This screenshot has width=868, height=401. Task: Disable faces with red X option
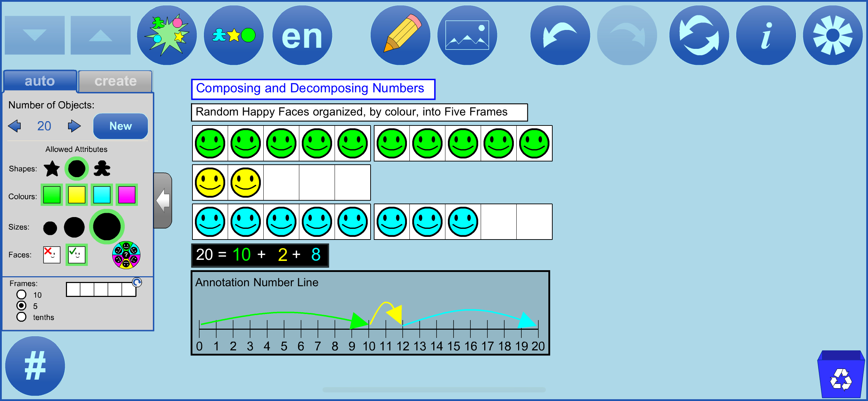tap(52, 255)
